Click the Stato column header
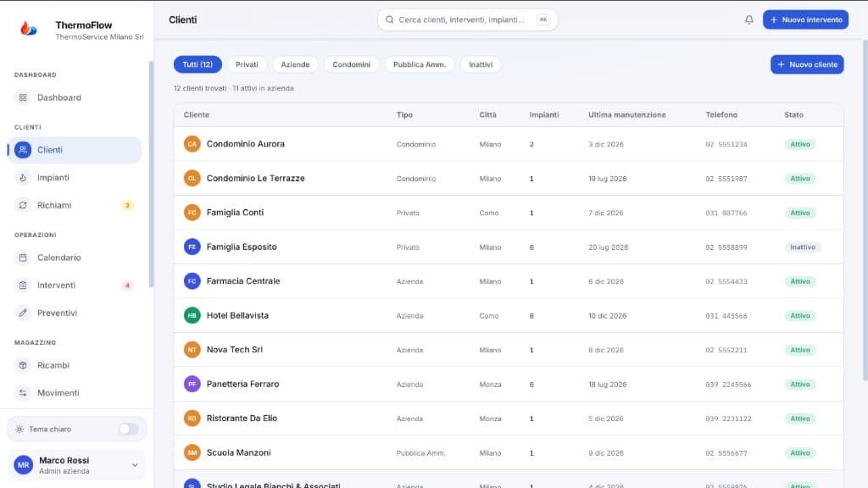 (x=793, y=115)
